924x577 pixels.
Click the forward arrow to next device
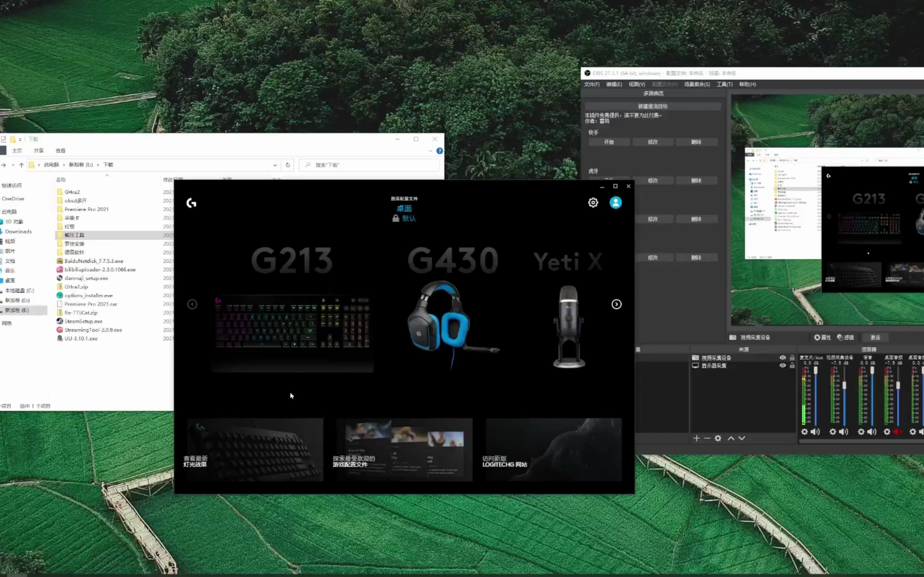pos(616,304)
